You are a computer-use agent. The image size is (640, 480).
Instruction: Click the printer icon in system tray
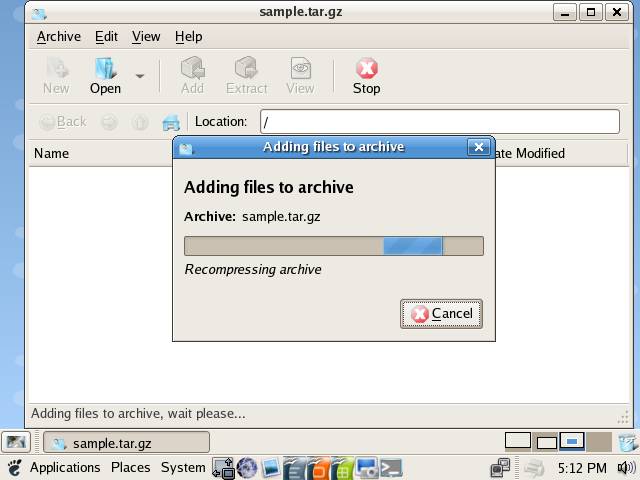pyautogui.click(x=534, y=467)
